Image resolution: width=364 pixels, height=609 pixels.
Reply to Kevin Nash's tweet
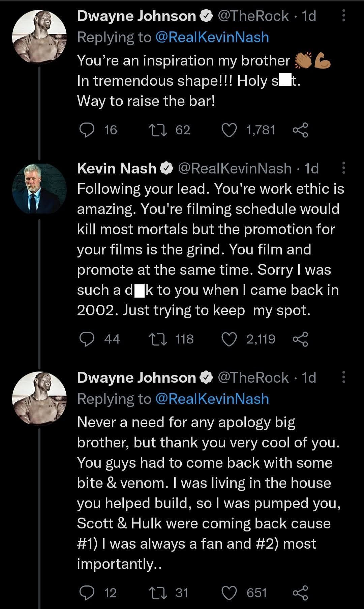point(87,339)
